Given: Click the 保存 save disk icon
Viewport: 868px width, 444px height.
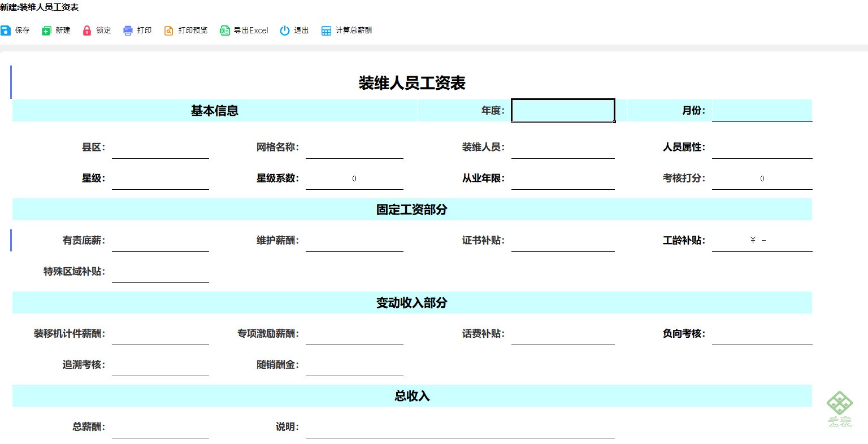Looking at the screenshot, I should (6, 31).
